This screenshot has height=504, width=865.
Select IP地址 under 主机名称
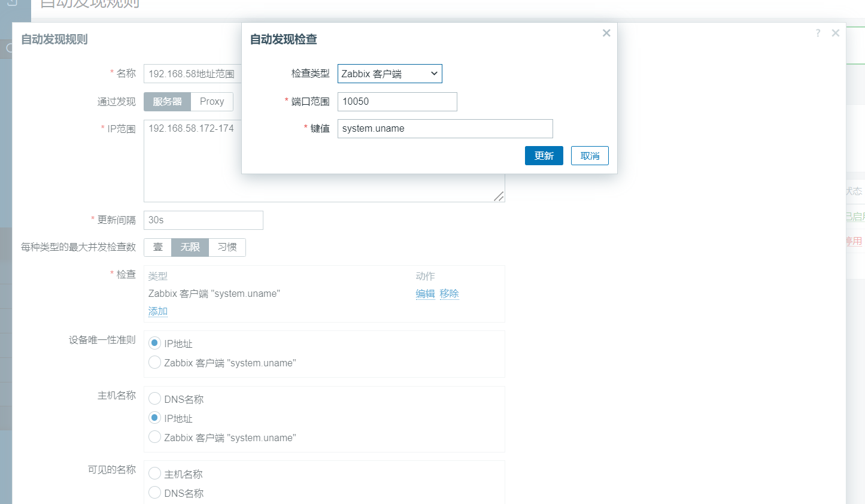pos(154,418)
